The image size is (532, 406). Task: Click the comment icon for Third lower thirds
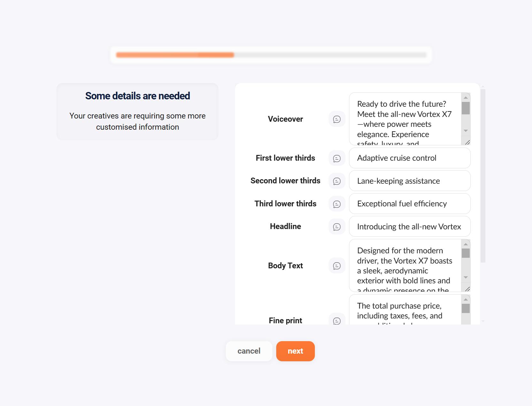click(337, 204)
